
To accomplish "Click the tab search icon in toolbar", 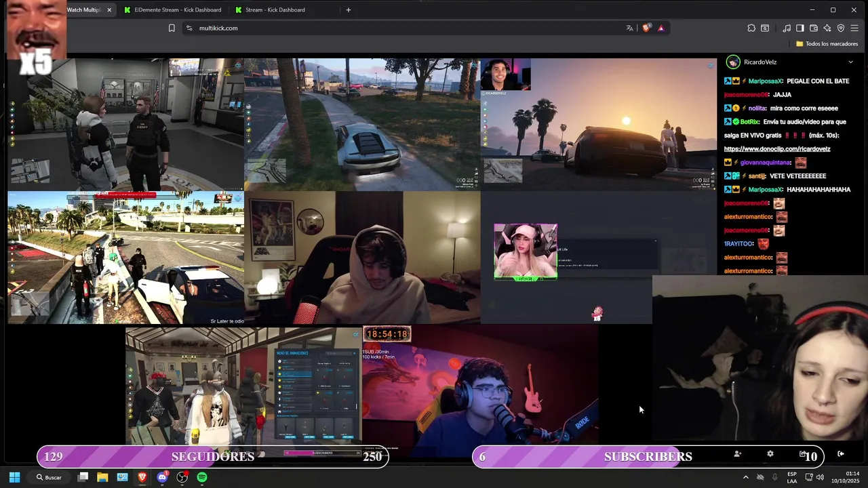I will [x=765, y=28].
